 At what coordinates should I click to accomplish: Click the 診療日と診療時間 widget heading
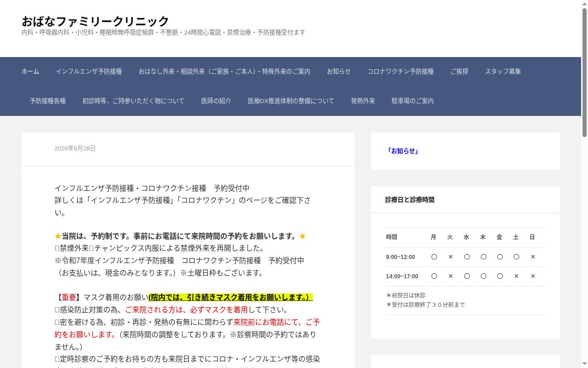pyautogui.click(x=410, y=200)
